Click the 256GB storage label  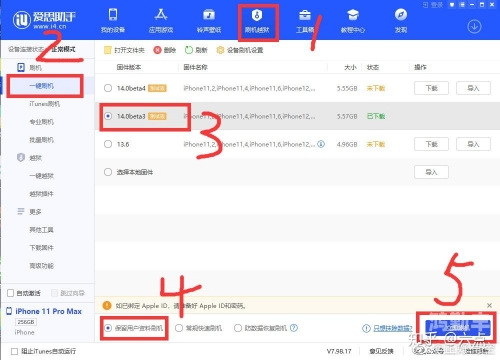tap(26, 322)
